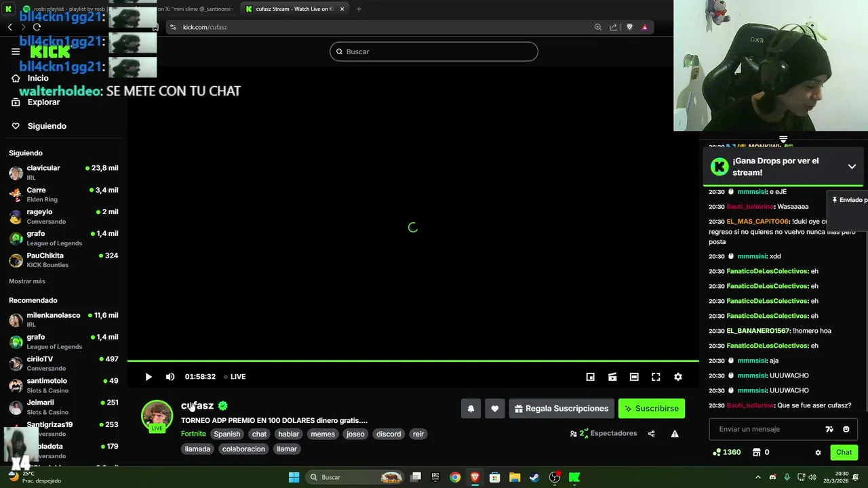This screenshot has width=868, height=488.
Task: Report stream with warning triangle icon
Action: tap(675, 434)
